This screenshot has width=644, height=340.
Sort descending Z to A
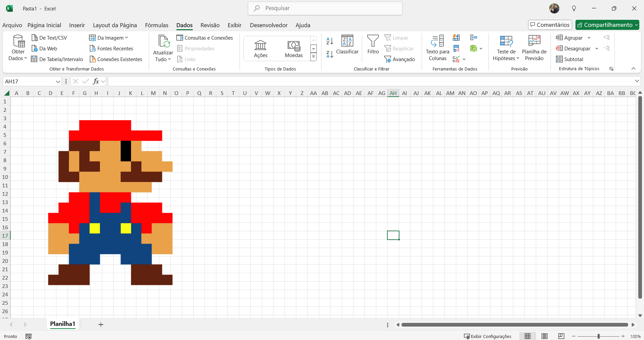[330, 54]
